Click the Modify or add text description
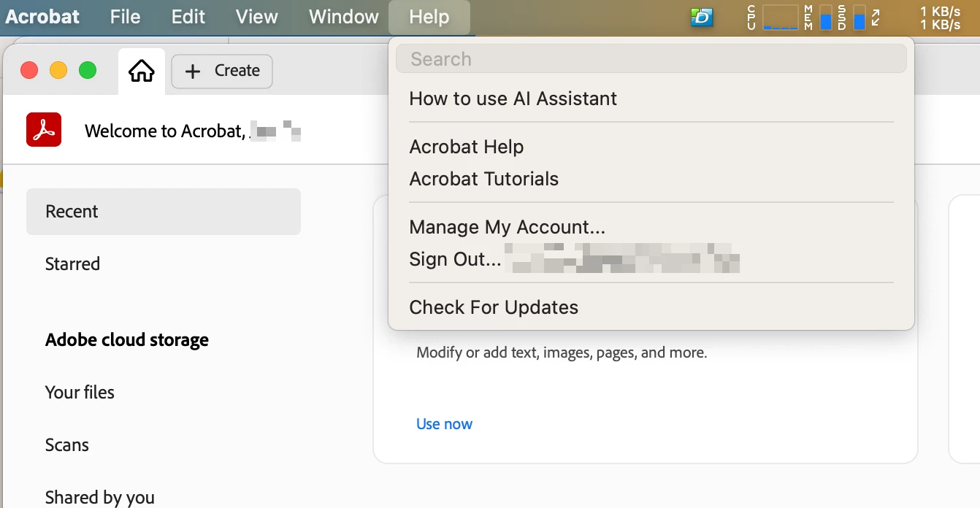Viewport: 980px width, 508px height. (562, 353)
